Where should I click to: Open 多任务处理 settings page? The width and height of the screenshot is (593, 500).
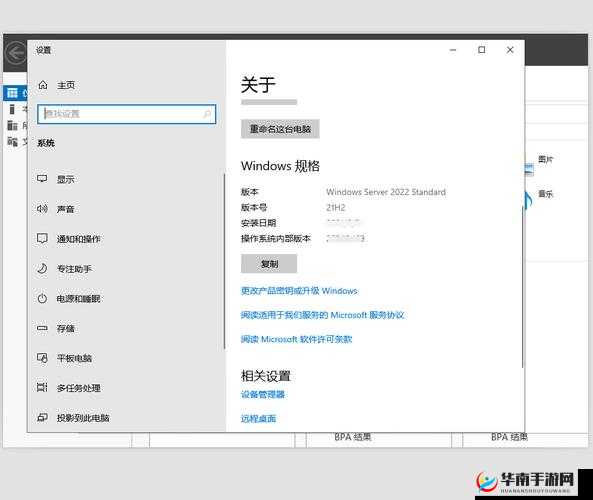point(79,388)
